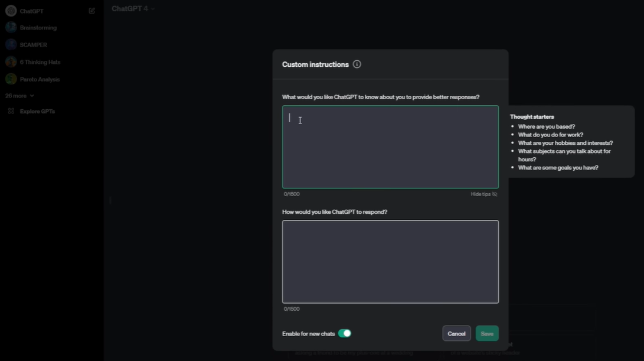Screen dimensions: 644x361
Task: Click the Thought starters heading
Action: pyautogui.click(x=532, y=117)
